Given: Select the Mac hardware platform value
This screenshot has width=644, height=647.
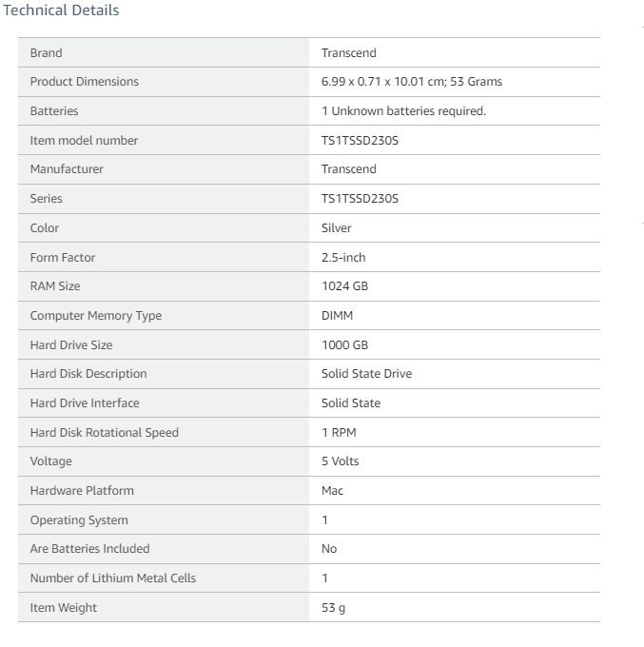Looking at the screenshot, I should [332, 491].
